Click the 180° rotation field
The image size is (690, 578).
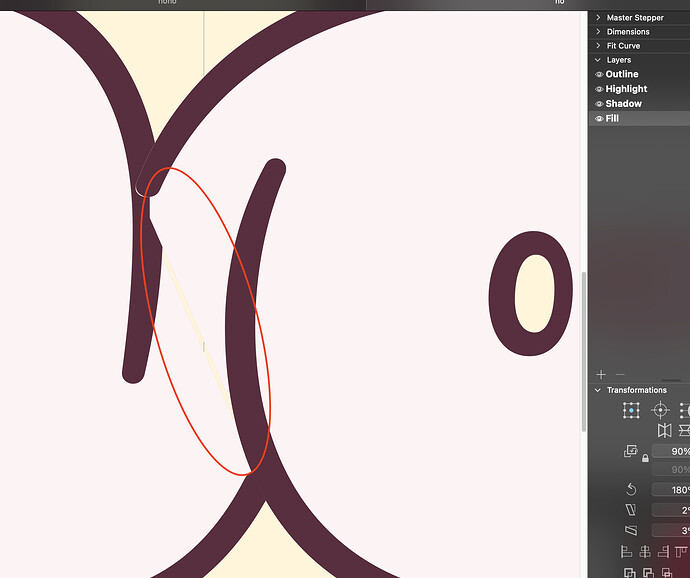click(671, 490)
